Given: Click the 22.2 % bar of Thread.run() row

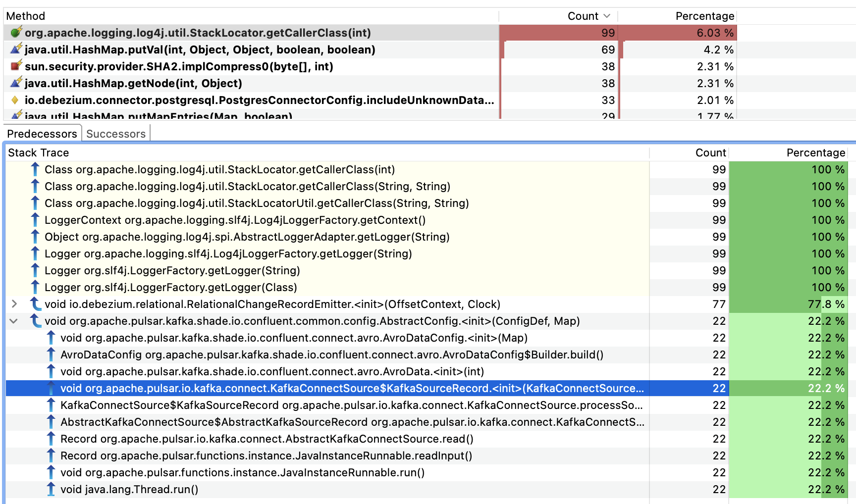Looking at the screenshot, I should [x=789, y=489].
